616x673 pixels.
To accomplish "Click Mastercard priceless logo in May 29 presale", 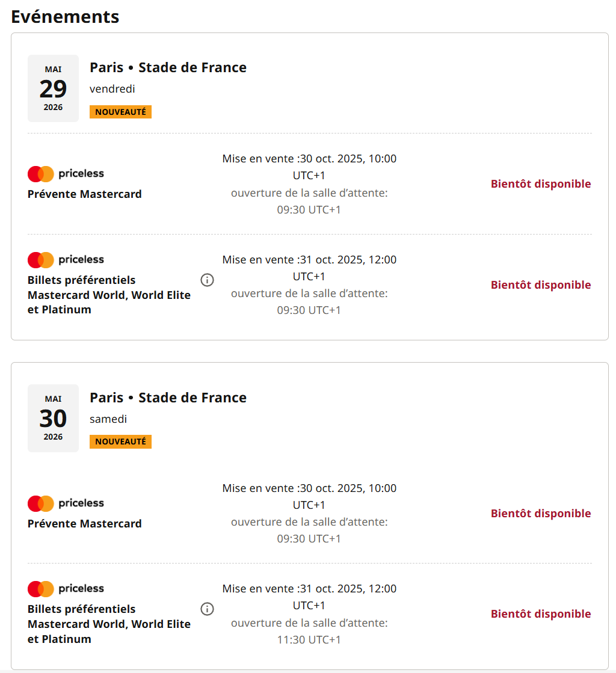I will (x=66, y=174).
